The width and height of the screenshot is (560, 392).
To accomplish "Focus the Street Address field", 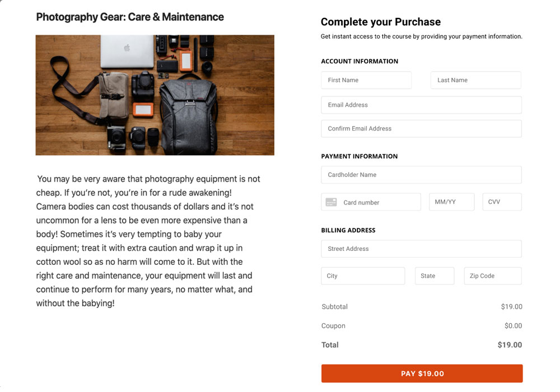I will 421,249.
